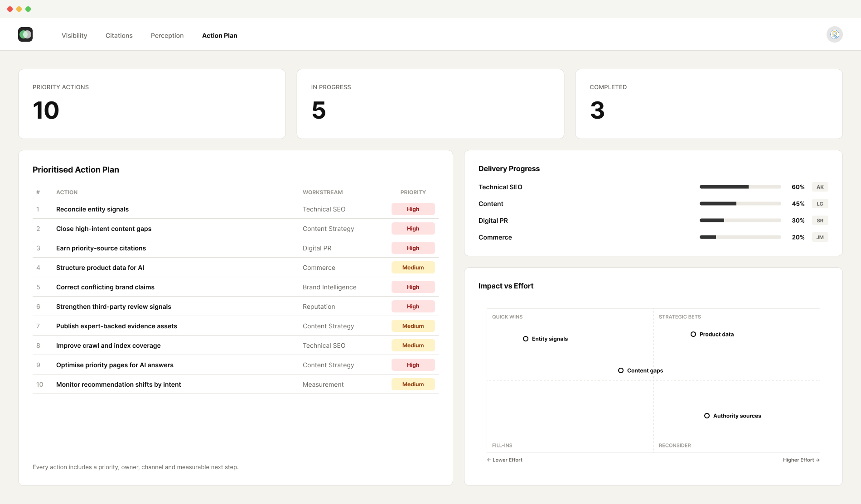Click the AK owner badge

[x=820, y=187]
